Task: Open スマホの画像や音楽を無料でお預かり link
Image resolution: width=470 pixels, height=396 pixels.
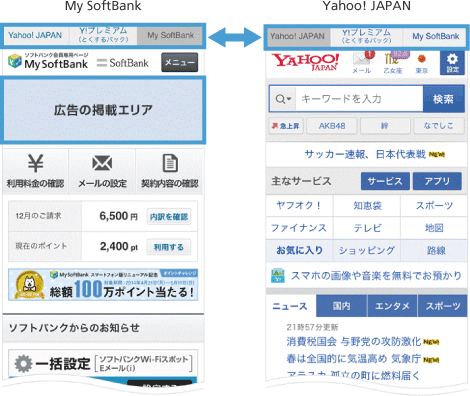Action: point(376,276)
